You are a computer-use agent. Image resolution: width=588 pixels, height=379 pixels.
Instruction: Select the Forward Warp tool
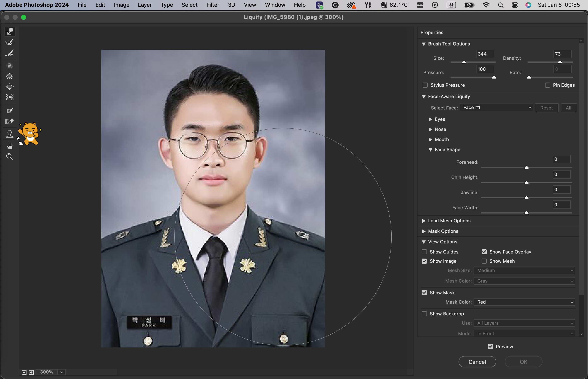click(x=10, y=32)
